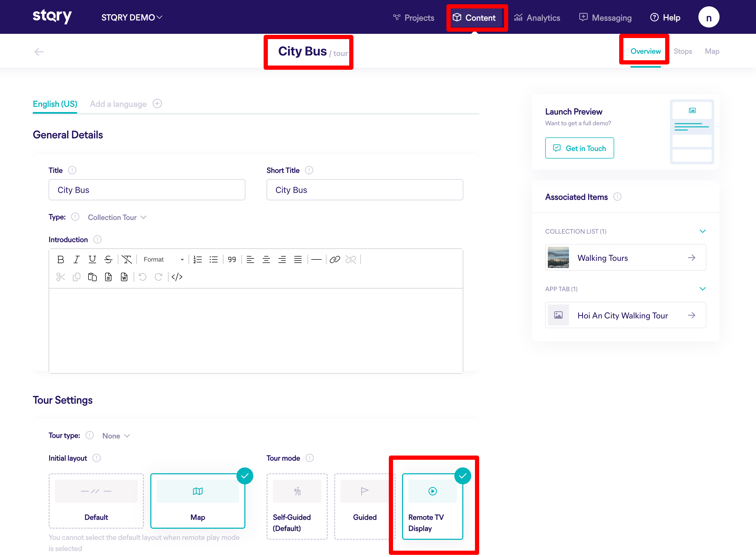Image resolution: width=756 pixels, height=557 pixels.
Task: Open the Collection Tour type dropdown
Action: 117,217
